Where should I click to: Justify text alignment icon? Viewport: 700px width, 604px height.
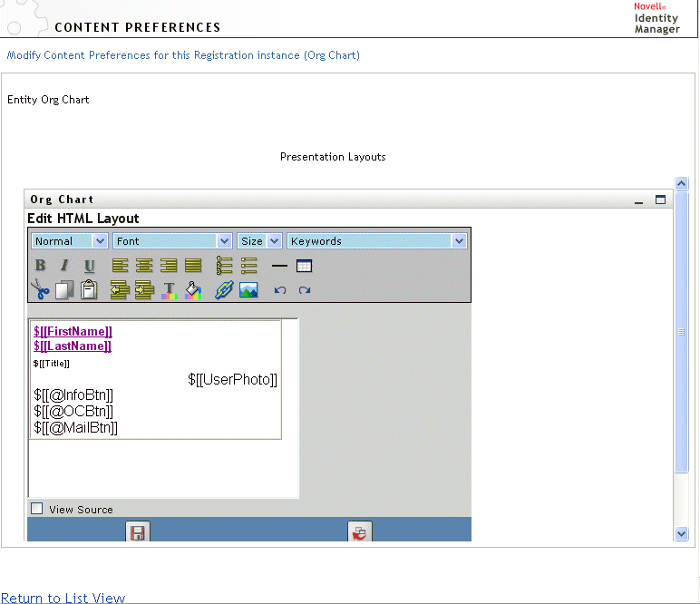pyautogui.click(x=193, y=266)
